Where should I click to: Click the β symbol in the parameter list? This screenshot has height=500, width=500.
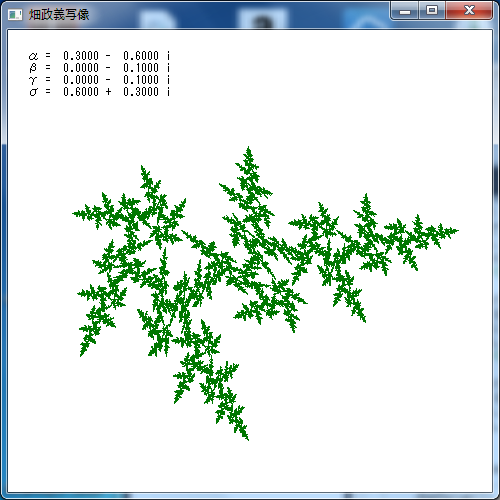point(33,68)
